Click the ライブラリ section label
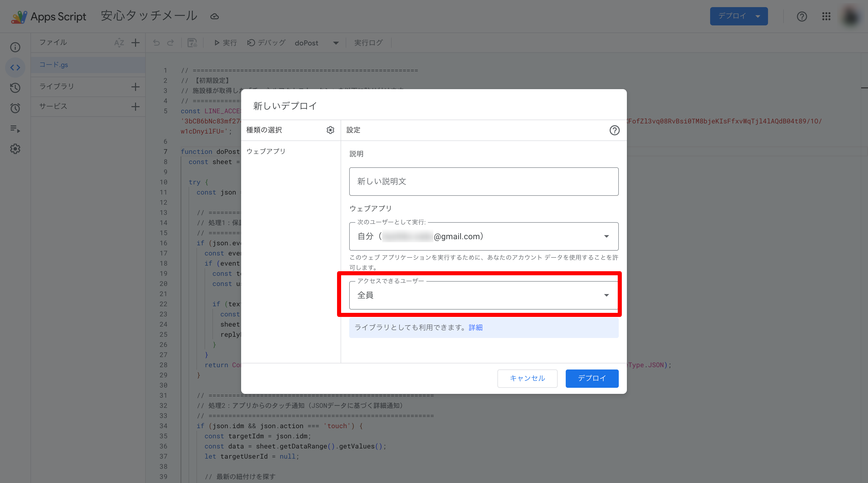Image resolution: width=868 pixels, height=483 pixels. [57, 86]
